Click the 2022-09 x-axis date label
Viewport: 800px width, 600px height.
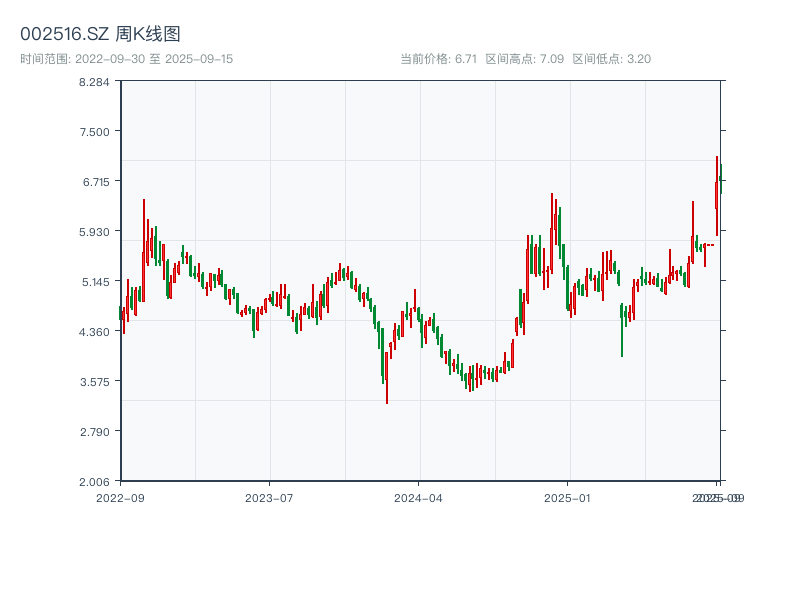(x=120, y=497)
